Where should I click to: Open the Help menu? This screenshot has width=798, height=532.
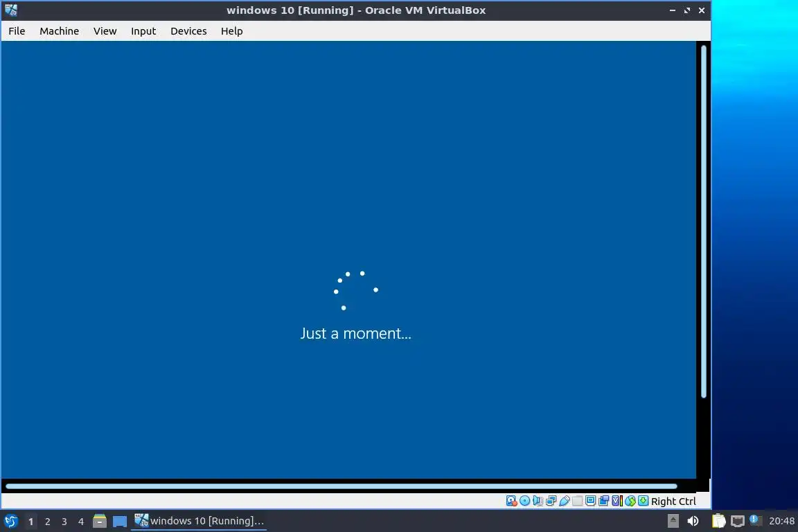point(231,31)
